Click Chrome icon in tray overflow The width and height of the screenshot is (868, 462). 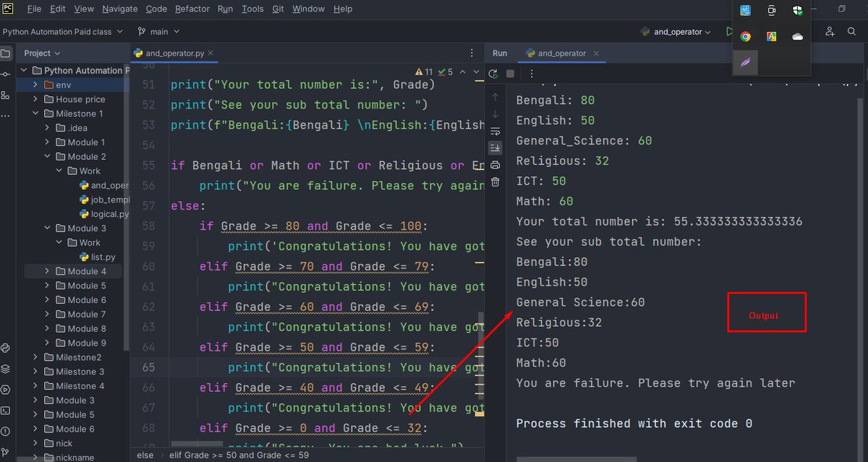(745, 36)
